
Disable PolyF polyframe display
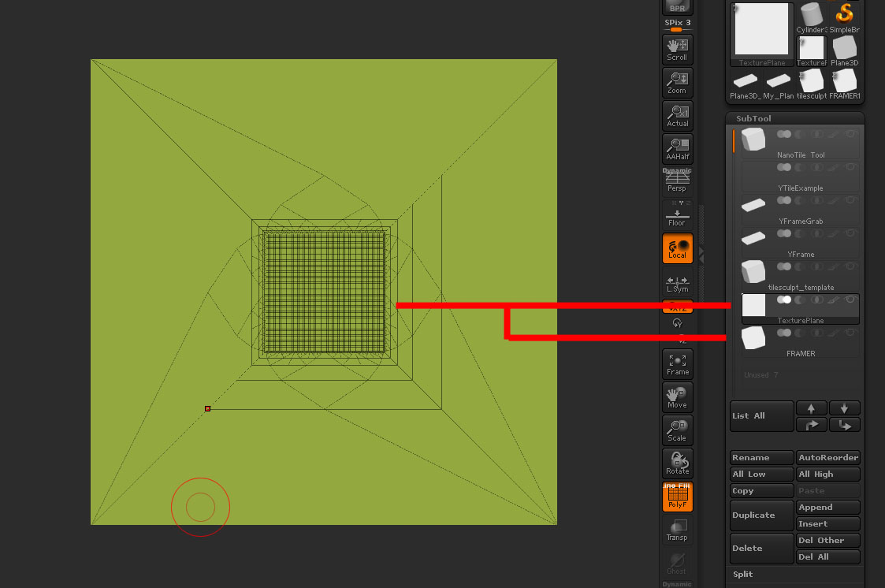click(x=677, y=496)
